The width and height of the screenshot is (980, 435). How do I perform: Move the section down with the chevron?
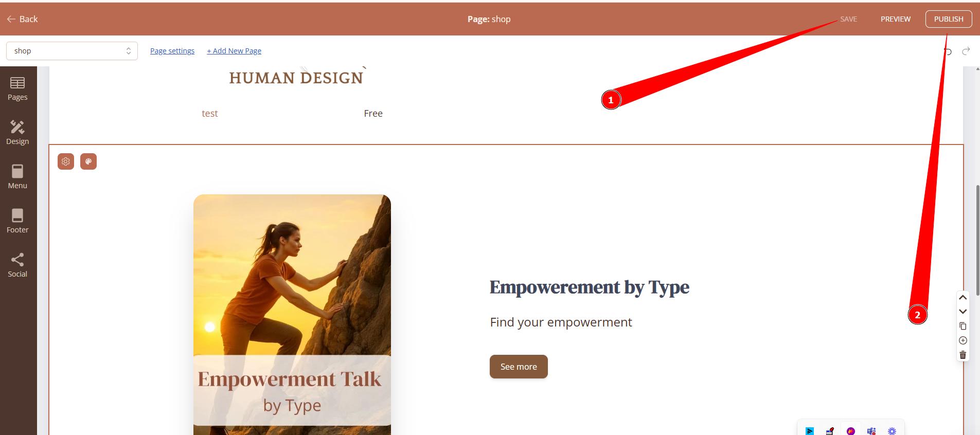coord(963,312)
